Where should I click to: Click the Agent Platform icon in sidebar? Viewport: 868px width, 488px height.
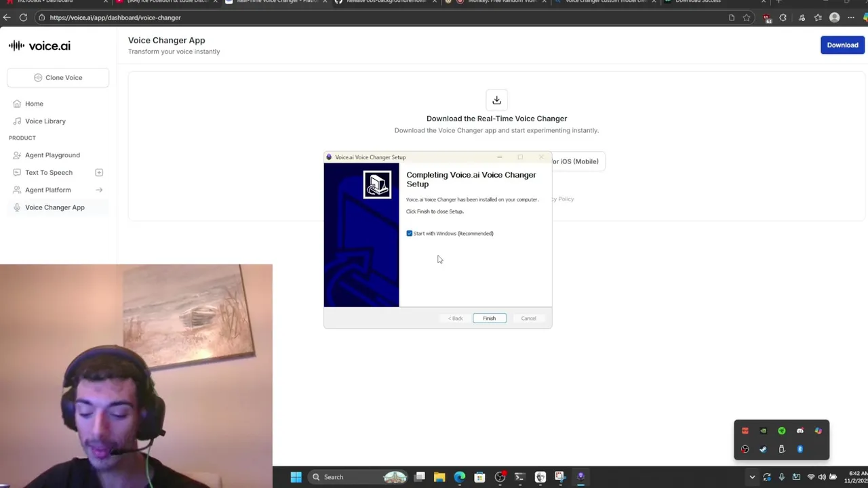tap(17, 190)
